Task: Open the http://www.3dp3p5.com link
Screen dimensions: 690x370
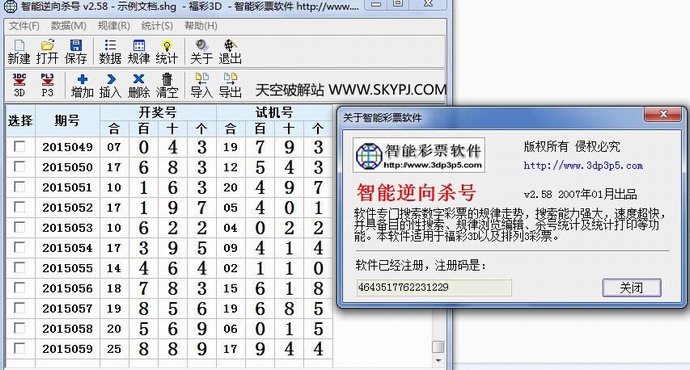Action: pyautogui.click(x=583, y=165)
